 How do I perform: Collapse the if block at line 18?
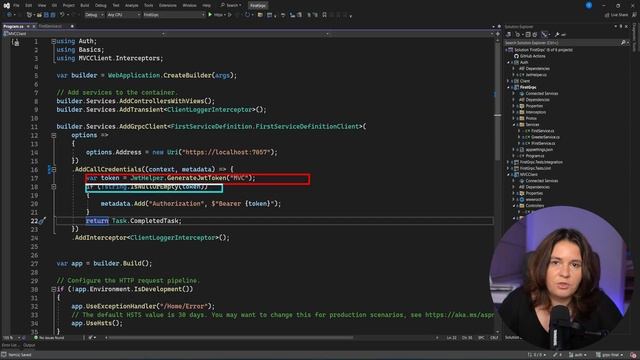tap(53, 187)
